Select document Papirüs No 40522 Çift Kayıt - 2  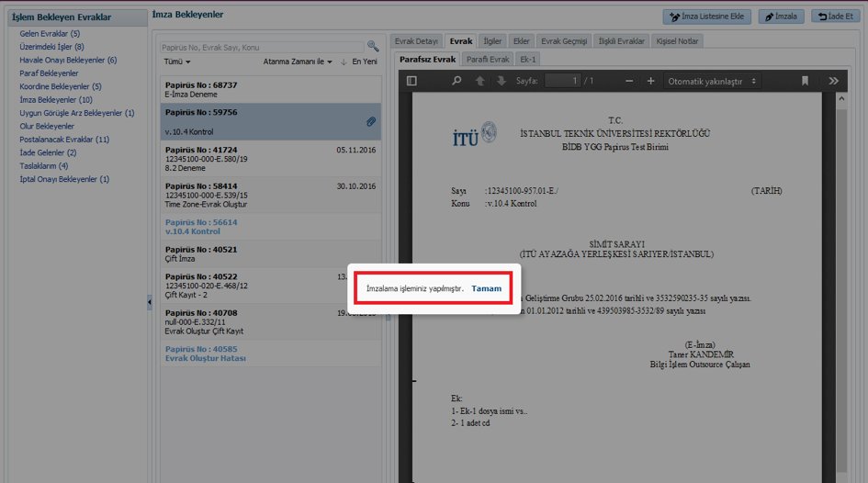271,286
